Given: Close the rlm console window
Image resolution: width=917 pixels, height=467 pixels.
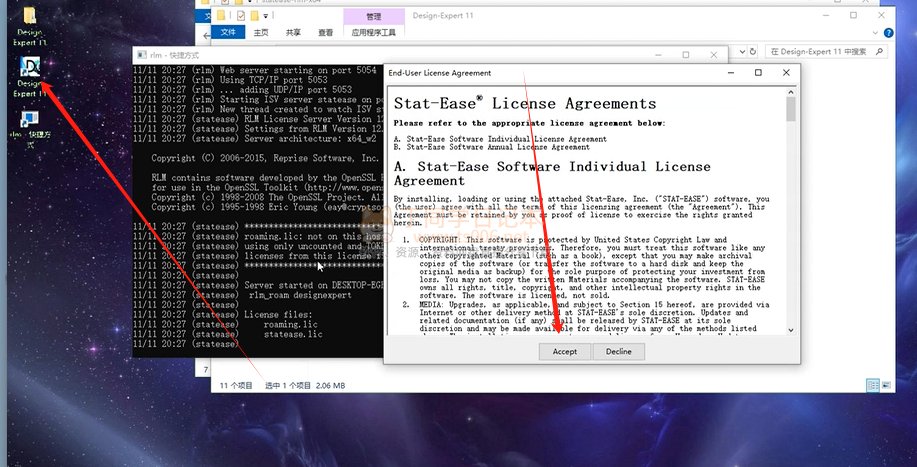Looking at the screenshot, I should click(713, 55).
